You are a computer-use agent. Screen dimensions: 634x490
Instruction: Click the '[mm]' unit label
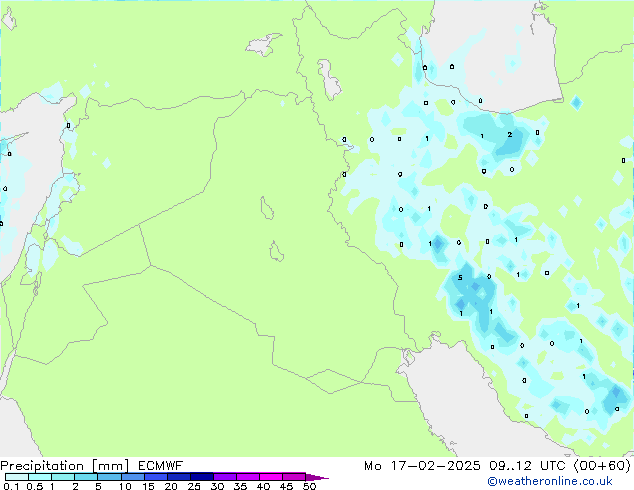pos(110,466)
